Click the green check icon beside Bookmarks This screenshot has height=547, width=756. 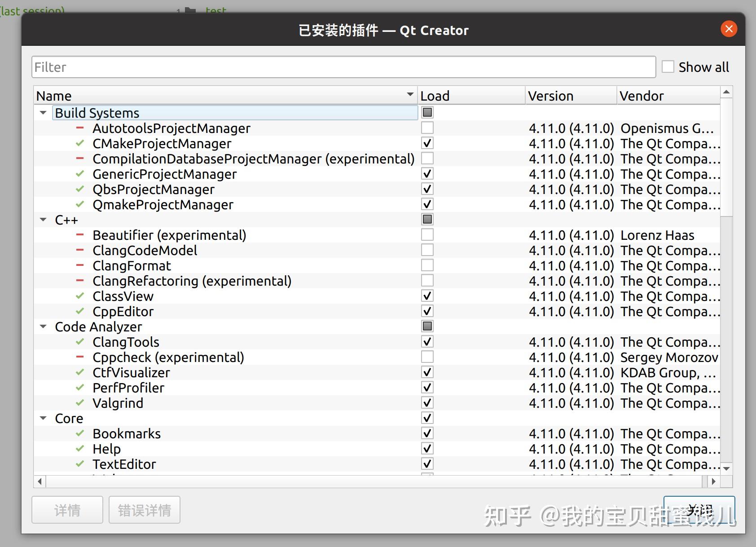click(80, 433)
